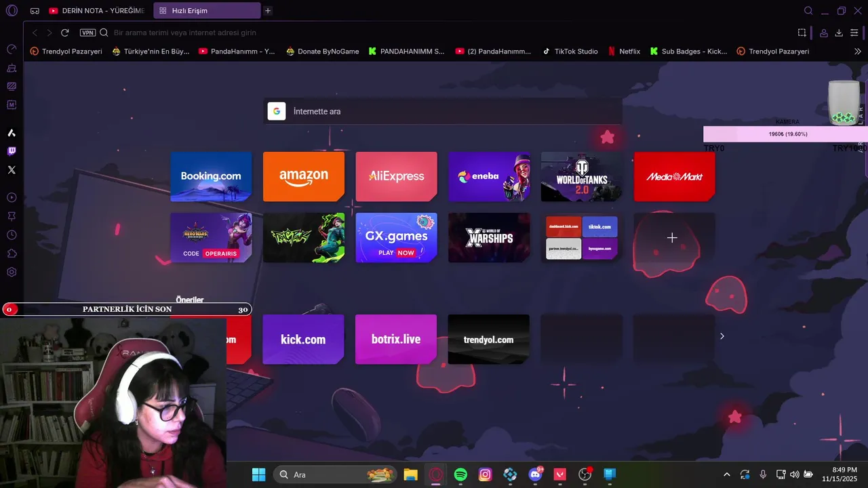Open the volume tray icon
The height and width of the screenshot is (488, 868).
(794, 474)
